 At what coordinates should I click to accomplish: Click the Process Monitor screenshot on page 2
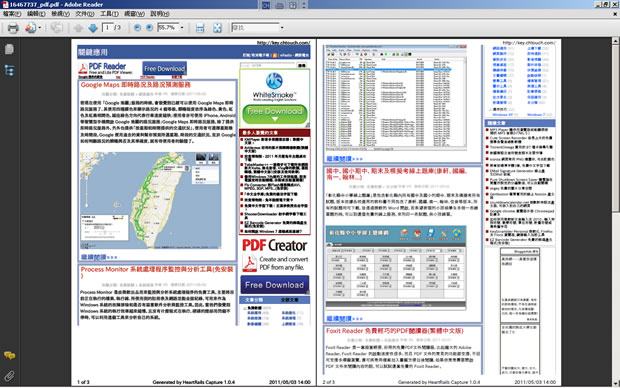pos(396,98)
